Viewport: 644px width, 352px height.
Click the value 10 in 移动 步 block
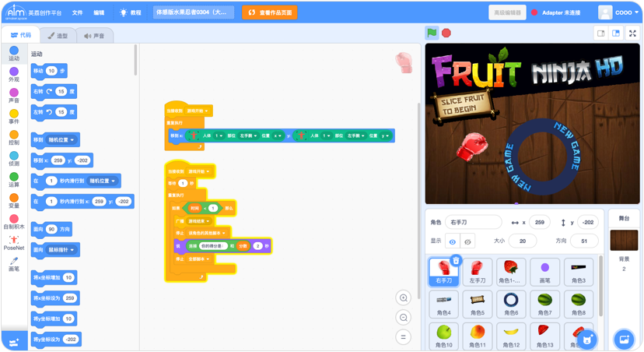pyautogui.click(x=51, y=71)
